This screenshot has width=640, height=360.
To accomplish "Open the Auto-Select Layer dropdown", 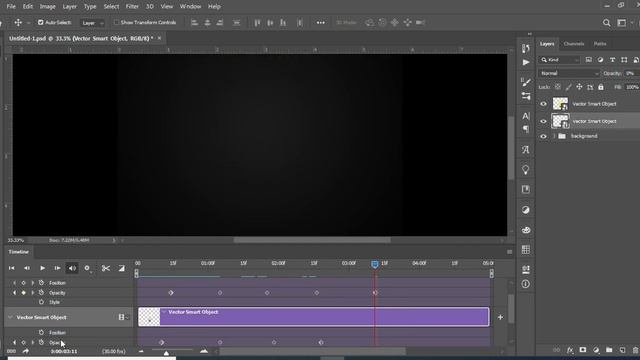I will click(x=92, y=23).
